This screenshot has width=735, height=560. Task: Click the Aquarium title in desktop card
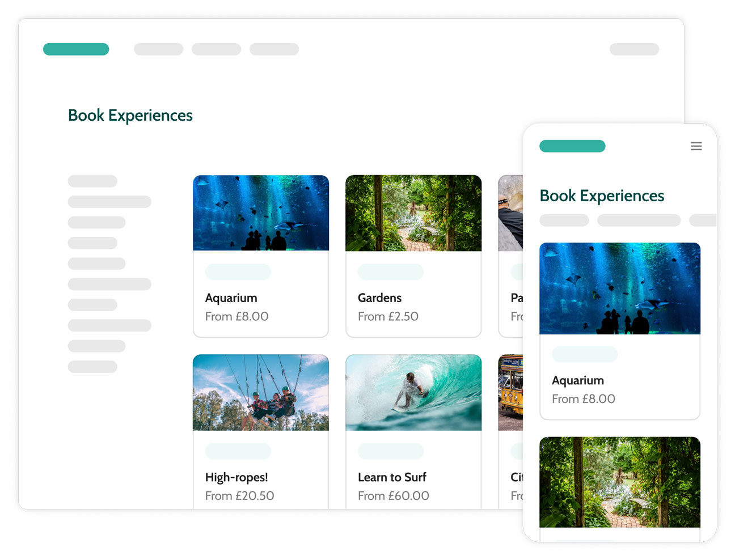pyautogui.click(x=231, y=298)
